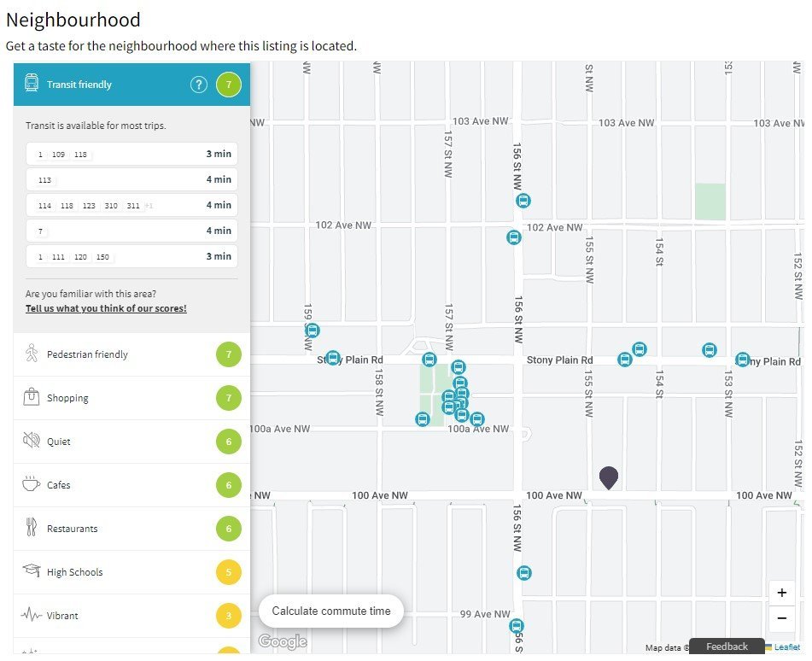The height and width of the screenshot is (661, 812).
Task: Open the Feedback tab
Action: click(x=727, y=646)
